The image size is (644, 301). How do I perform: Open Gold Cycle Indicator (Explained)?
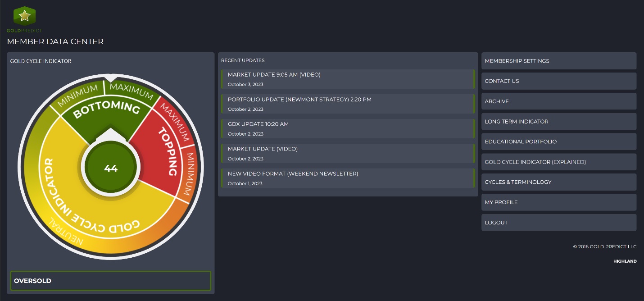click(x=559, y=162)
